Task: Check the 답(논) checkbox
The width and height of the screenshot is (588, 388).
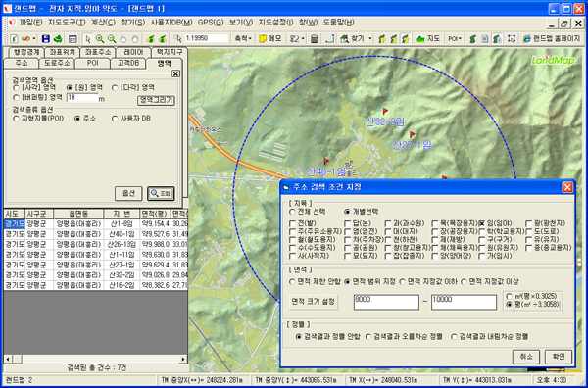Action: (347, 223)
